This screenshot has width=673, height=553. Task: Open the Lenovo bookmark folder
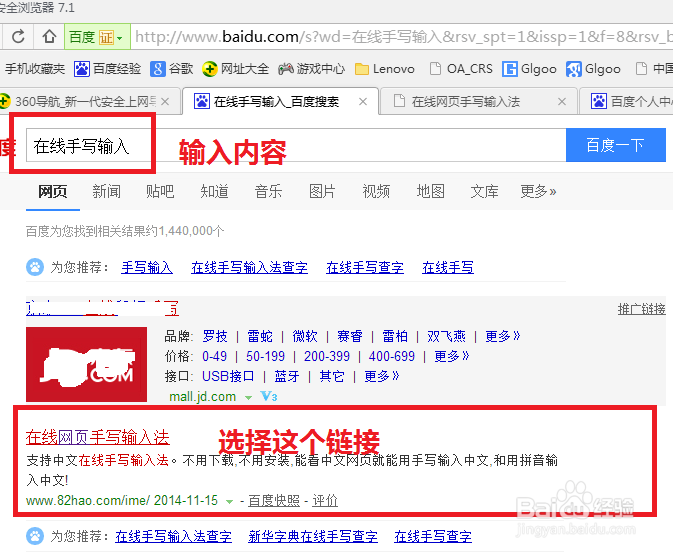click(x=385, y=69)
